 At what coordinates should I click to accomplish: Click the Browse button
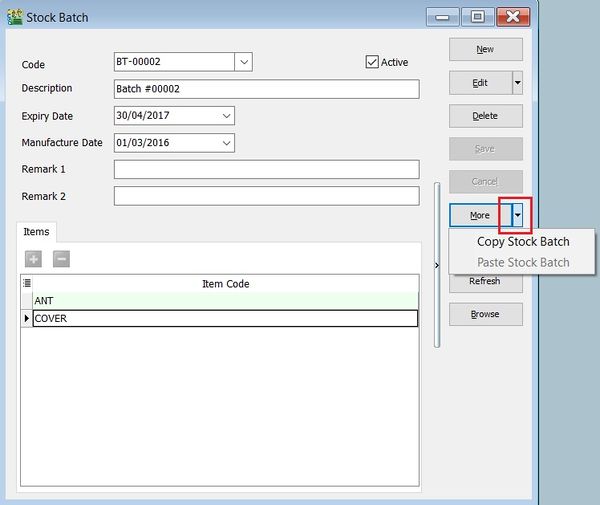coord(485,314)
